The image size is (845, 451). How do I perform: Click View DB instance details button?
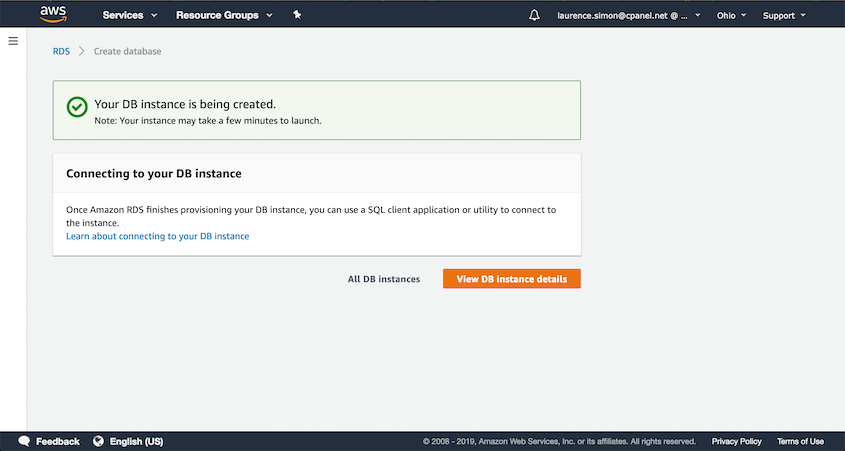click(x=511, y=279)
